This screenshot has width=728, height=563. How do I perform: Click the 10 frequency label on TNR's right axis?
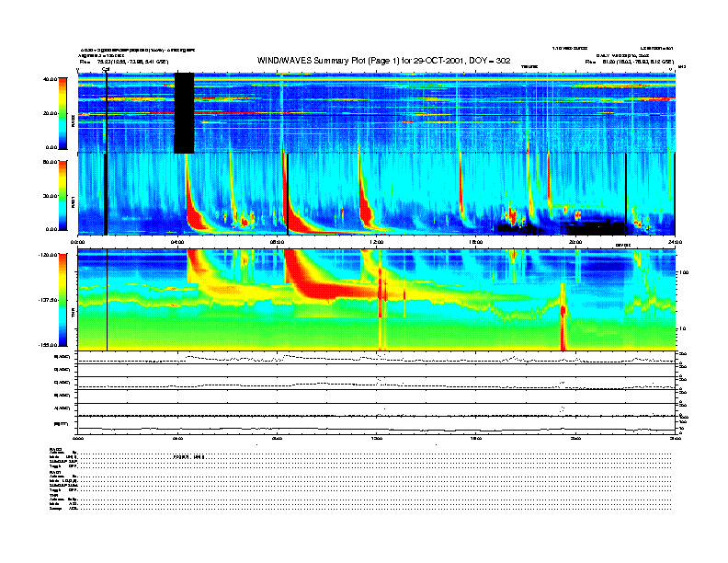pos(682,328)
